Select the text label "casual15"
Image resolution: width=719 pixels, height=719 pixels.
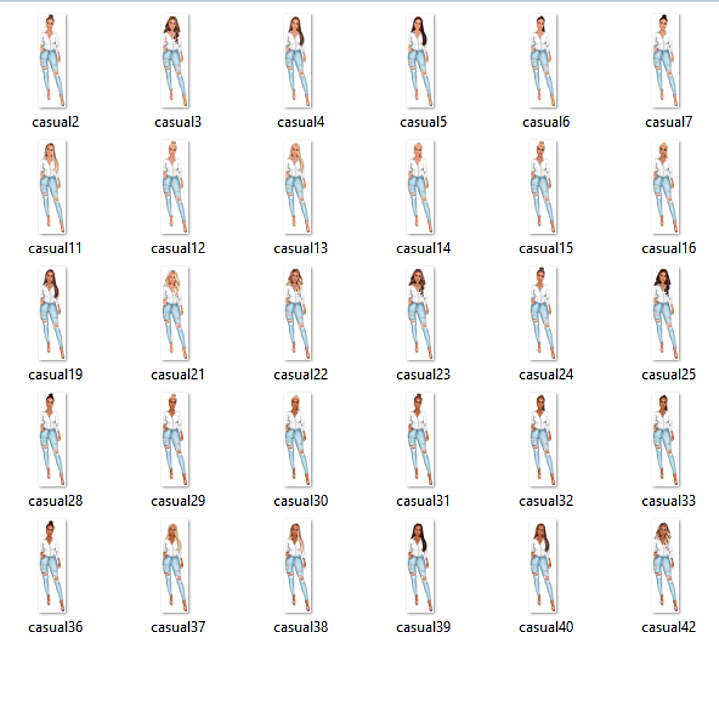tap(546, 248)
